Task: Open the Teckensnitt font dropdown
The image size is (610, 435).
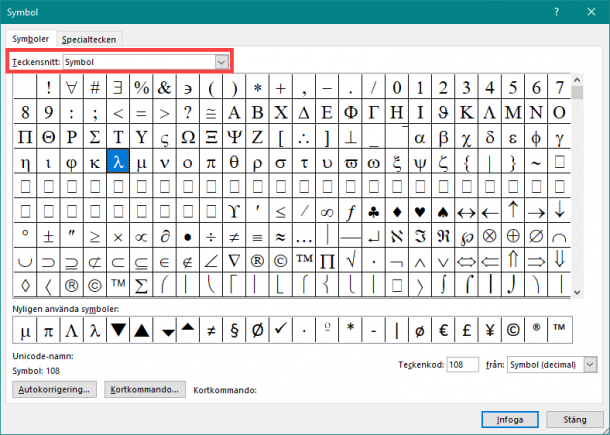Action: click(x=221, y=62)
